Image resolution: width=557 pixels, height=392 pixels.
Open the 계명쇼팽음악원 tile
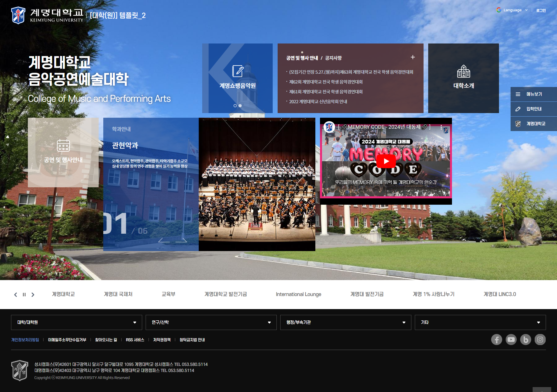[237, 78]
